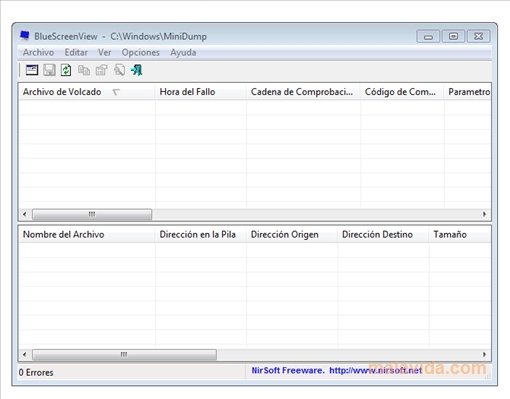This screenshot has width=510, height=399.
Task: Click upper pane scrollbar right arrow
Action: coord(484,214)
